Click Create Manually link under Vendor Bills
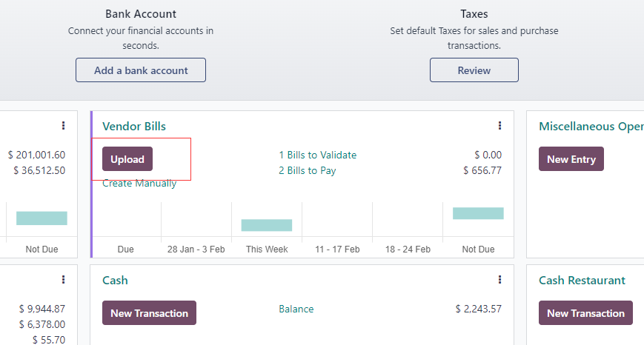This screenshot has height=345, width=644. pyautogui.click(x=139, y=184)
